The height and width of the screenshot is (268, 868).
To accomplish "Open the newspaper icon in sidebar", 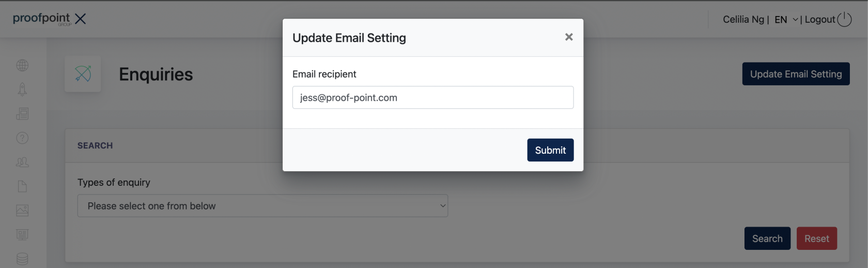I will (22, 114).
